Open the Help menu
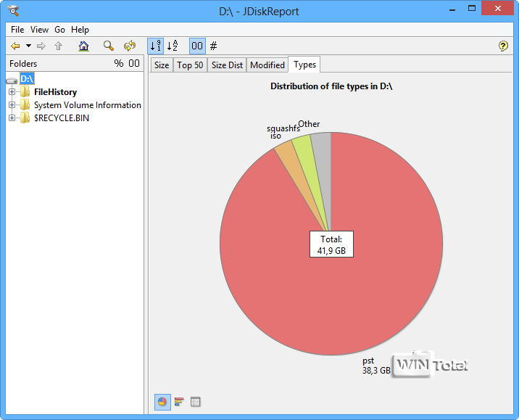Image resolution: width=519 pixels, height=420 pixels. point(80,30)
